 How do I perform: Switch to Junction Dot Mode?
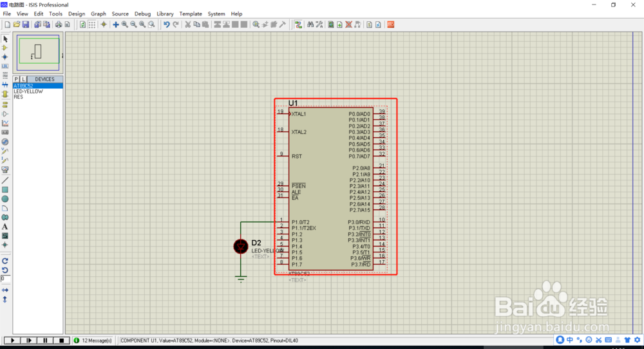[5, 57]
